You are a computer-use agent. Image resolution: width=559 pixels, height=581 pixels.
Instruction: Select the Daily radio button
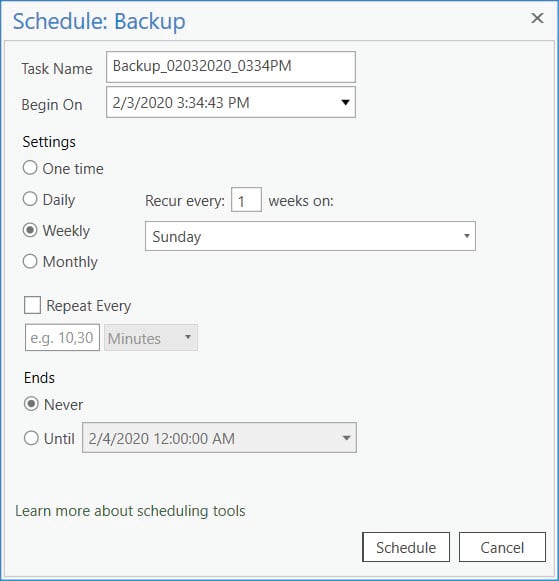pos(30,199)
